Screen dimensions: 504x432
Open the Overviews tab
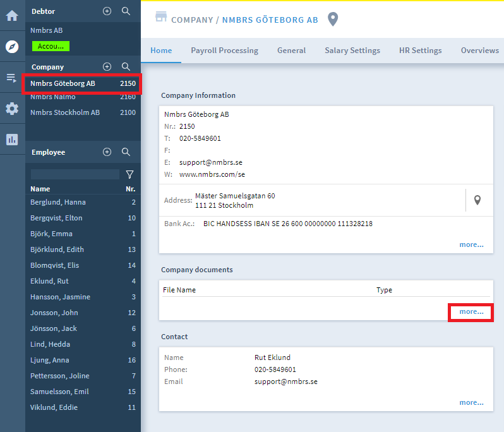(480, 51)
